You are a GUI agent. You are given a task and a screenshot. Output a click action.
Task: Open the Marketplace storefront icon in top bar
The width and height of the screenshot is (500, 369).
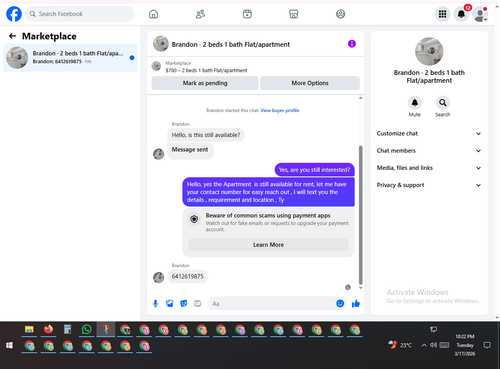click(294, 14)
